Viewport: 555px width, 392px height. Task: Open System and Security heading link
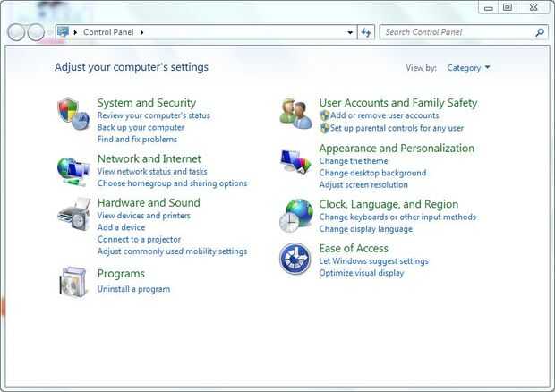coord(147,103)
